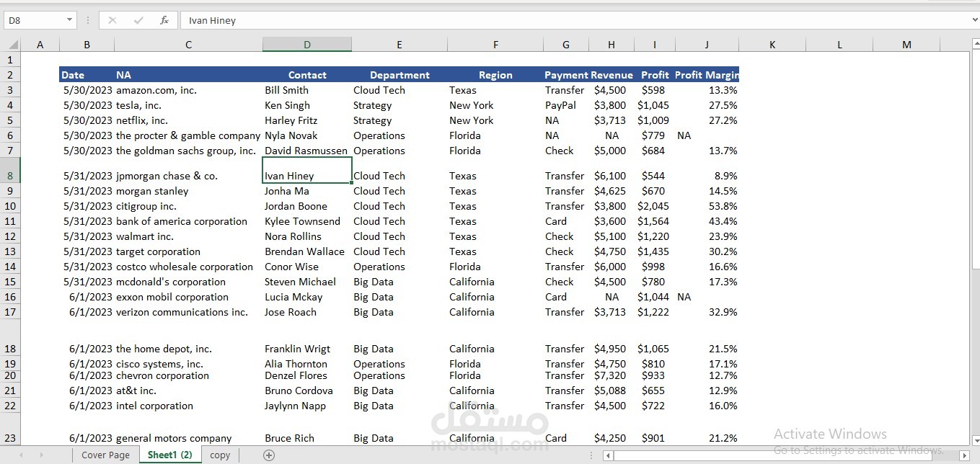Screen dimensions: 980x464
Task: Click the horizontal scrollbar left arrow
Action: click(x=608, y=455)
